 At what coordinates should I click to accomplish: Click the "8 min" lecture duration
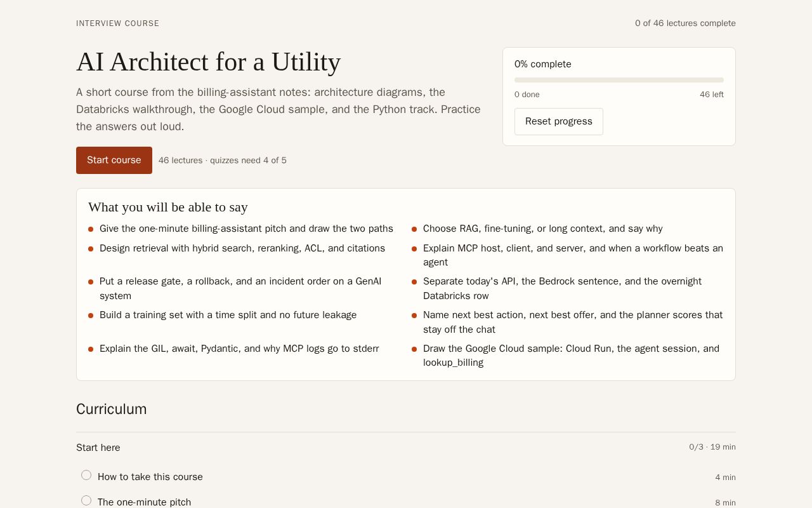(726, 503)
